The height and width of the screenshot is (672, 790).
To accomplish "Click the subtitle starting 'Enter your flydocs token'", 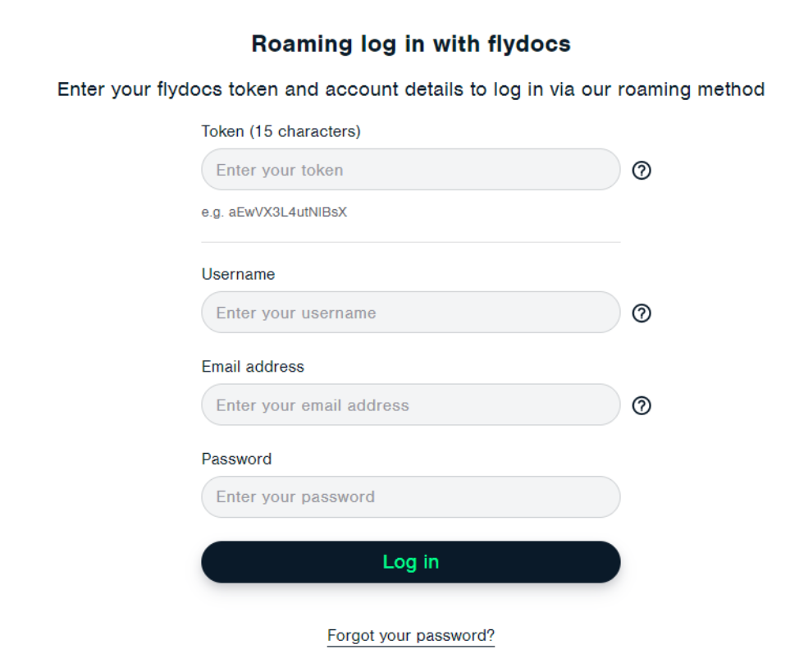I will (x=410, y=89).
